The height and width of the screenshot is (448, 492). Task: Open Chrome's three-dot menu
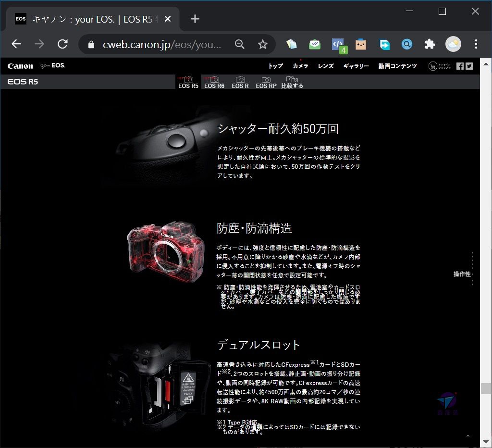(476, 44)
